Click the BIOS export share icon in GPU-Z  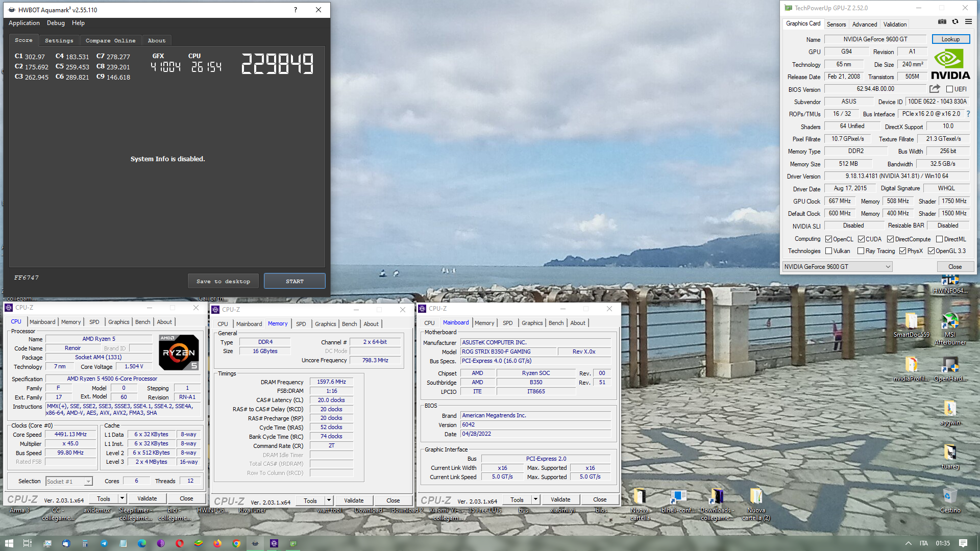tap(935, 89)
